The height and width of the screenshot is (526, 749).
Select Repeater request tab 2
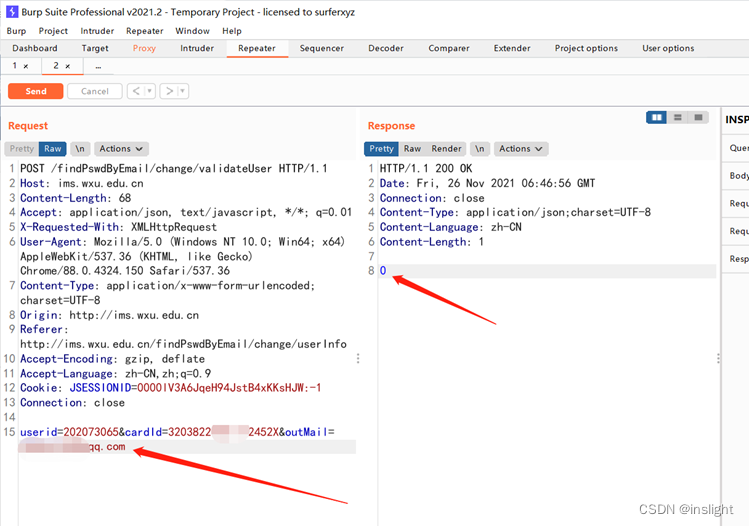[x=56, y=66]
